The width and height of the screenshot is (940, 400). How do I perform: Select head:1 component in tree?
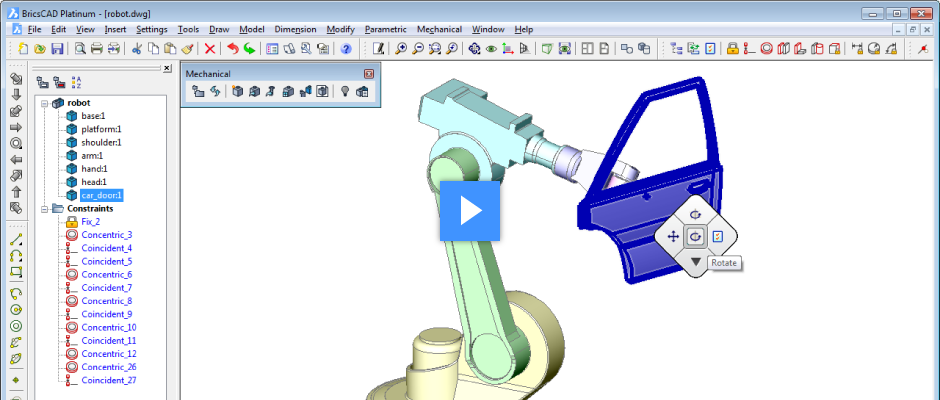pos(94,182)
